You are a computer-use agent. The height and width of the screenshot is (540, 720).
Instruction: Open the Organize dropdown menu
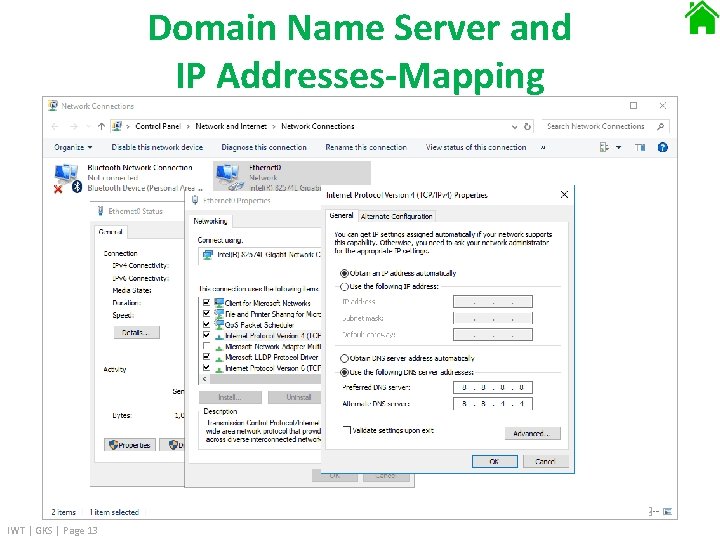(x=73, y=147)
